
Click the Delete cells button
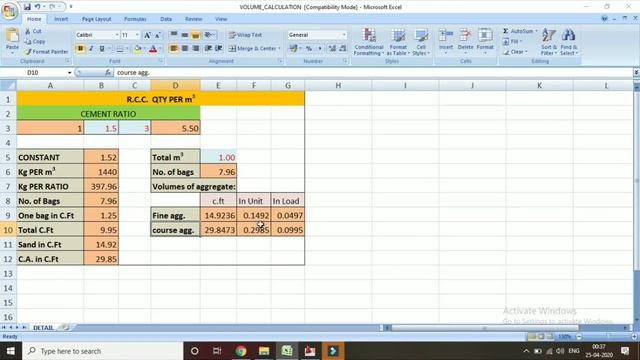coord(465,41)
